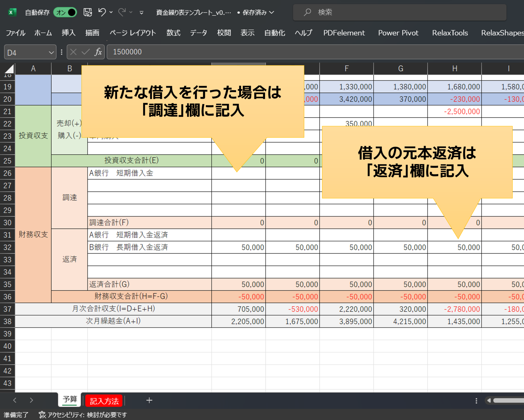The image size is (524, 420).
Task: Save the workbook using the save icon
Action: coord(88,12)
